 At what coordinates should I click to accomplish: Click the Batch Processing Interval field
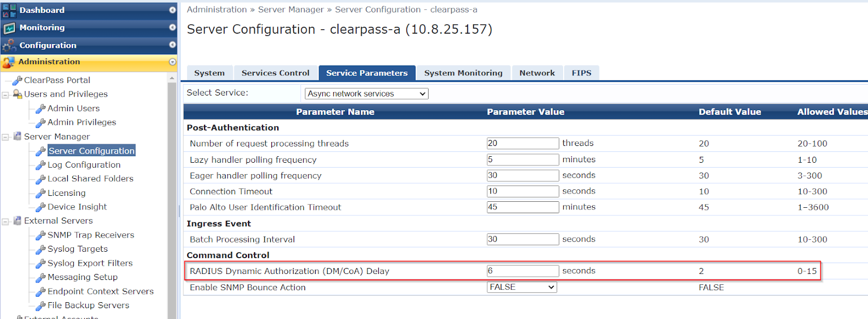tap(523, 239)
